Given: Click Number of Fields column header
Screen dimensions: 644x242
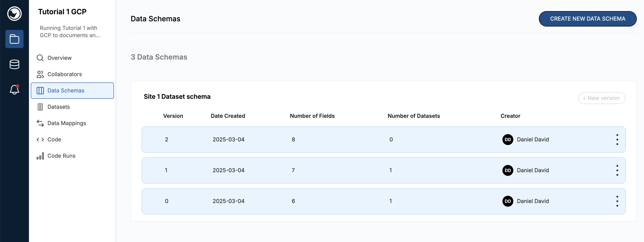Looking at the screenshot, I should [x=312, y=116].
